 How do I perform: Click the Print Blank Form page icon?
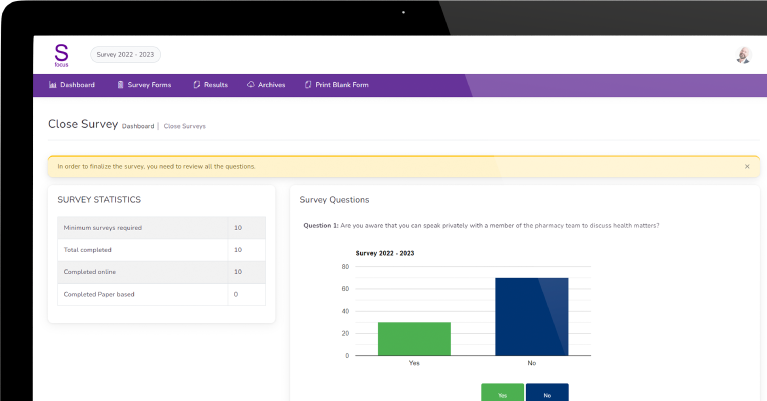(x=308, y=85)
